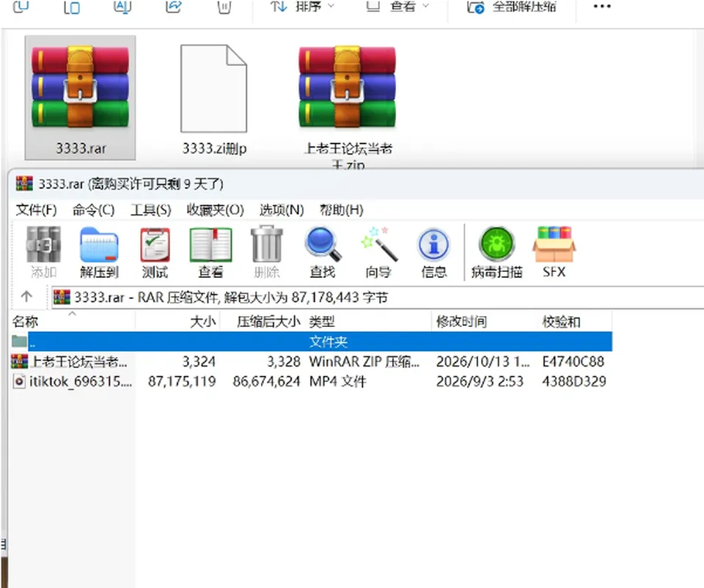Click the SFX toolbar icon
The image size is (704, 588).
554,252
